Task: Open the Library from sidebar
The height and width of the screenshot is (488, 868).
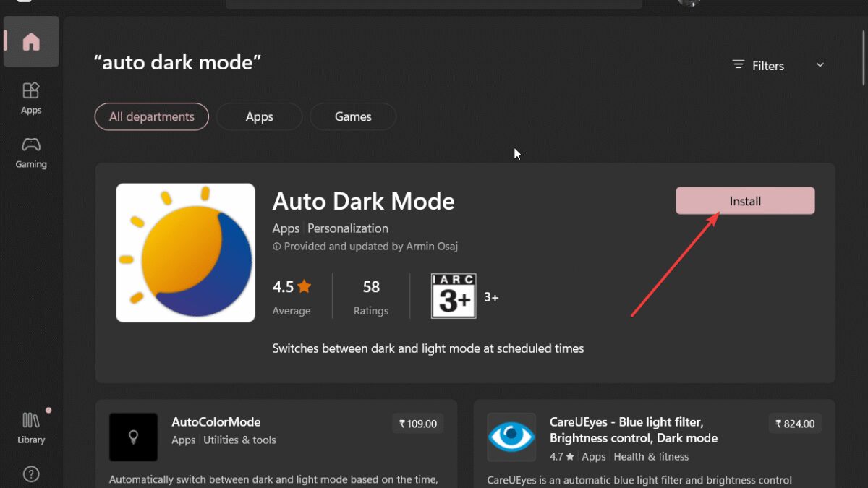Action: [31, 427]
